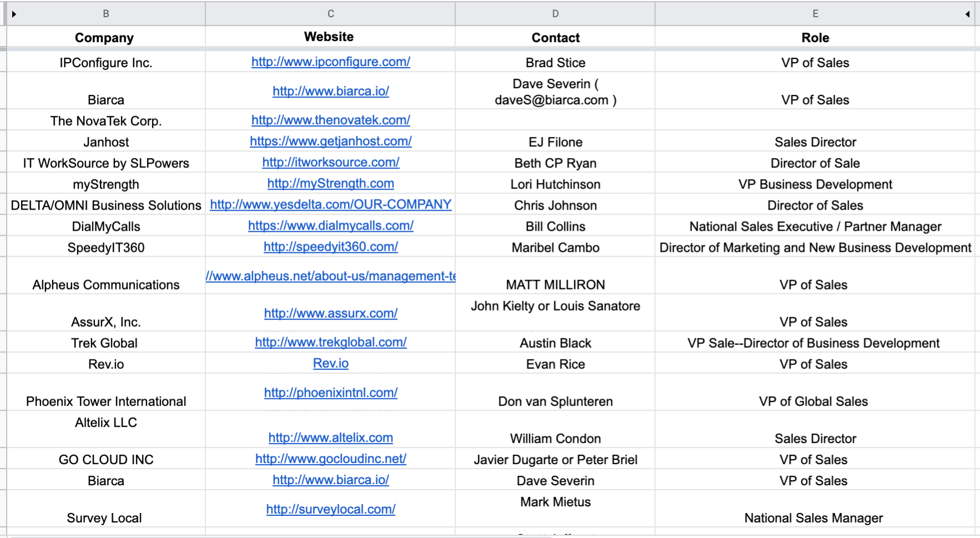Open the myStrength.com link
Image resolution: width=980 pixels, height=538 pixels.
[331, 183]
